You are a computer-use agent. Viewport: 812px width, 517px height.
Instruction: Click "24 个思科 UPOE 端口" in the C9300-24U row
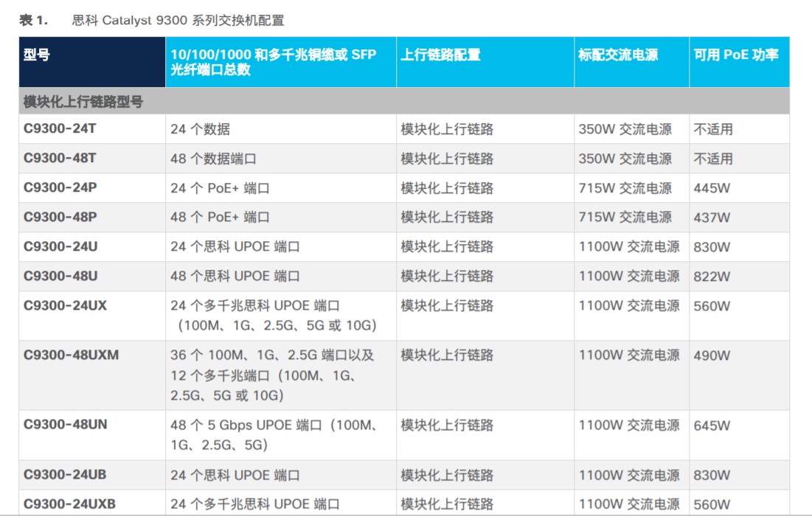235,247
